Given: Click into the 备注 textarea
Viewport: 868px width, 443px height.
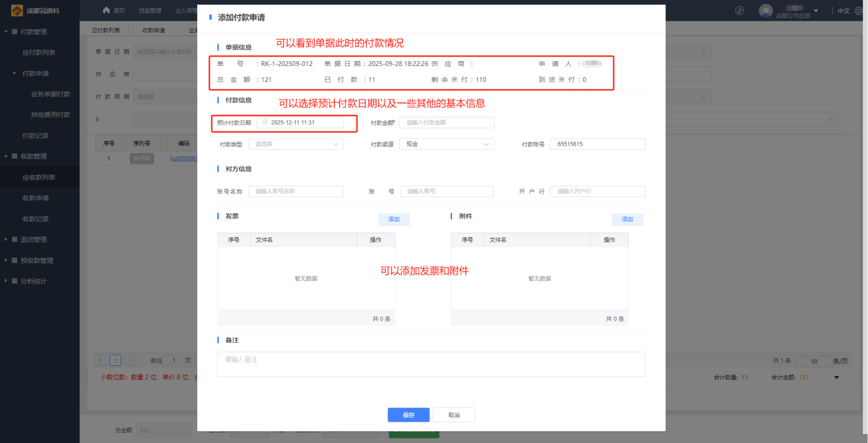Looking at the screenshot, I should click(x=431, y=364).
